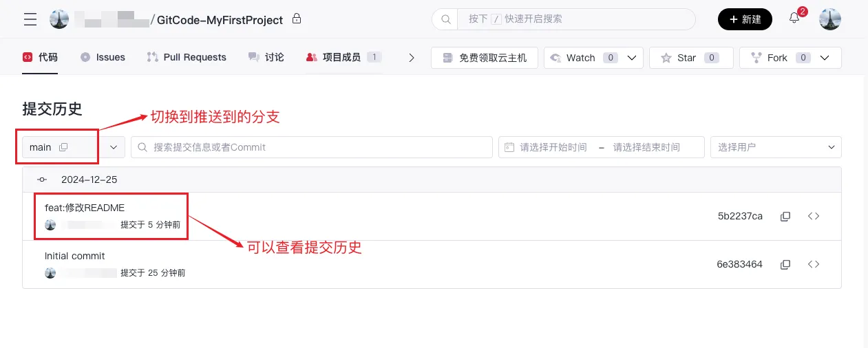Pick a start date in date range
Screen dimensions: 868x348
coord(553,147)
